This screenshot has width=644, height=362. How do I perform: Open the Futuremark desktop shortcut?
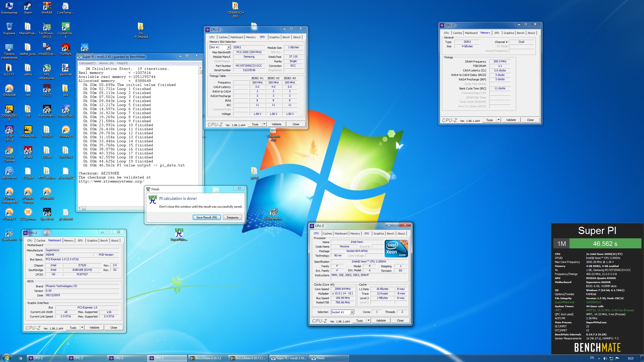tap(273, 214)
